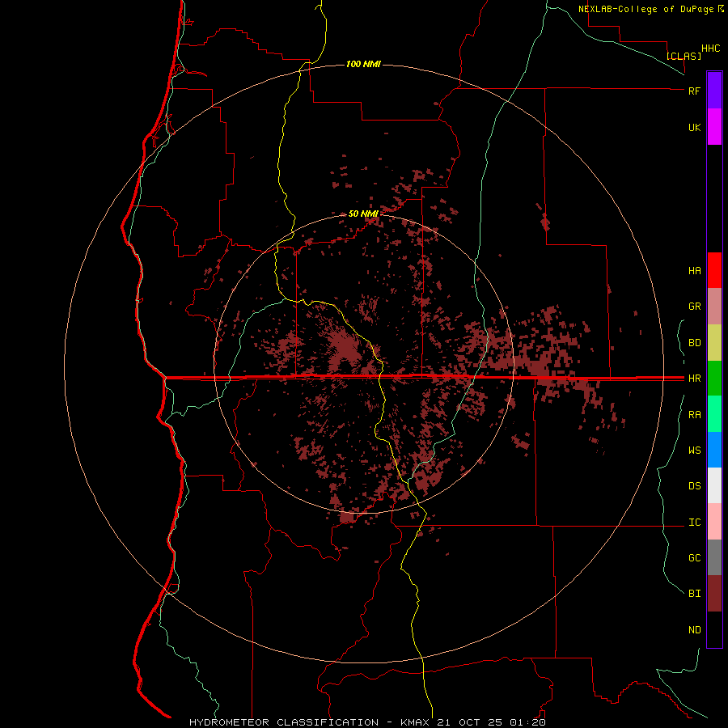This screenshot has height=728, width=728.
Task: Click the HR legend label
Action: coord(694,379)
